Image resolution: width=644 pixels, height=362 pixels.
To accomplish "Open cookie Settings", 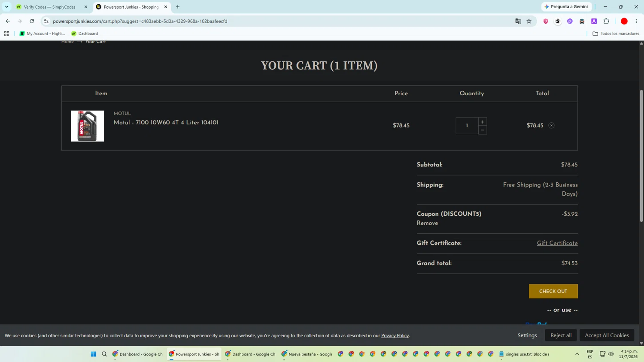I will tap(527, 335).
